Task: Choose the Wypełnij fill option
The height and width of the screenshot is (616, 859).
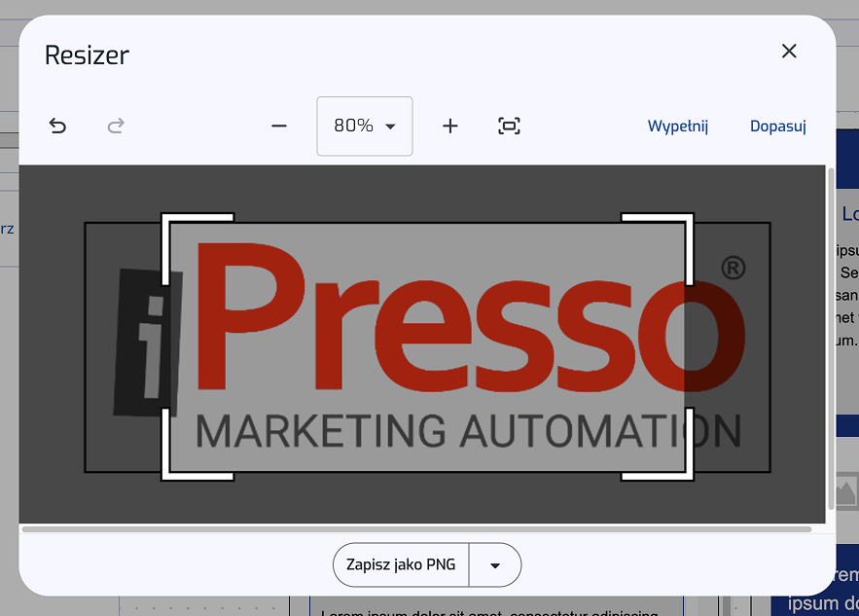Action: point(678,126)
